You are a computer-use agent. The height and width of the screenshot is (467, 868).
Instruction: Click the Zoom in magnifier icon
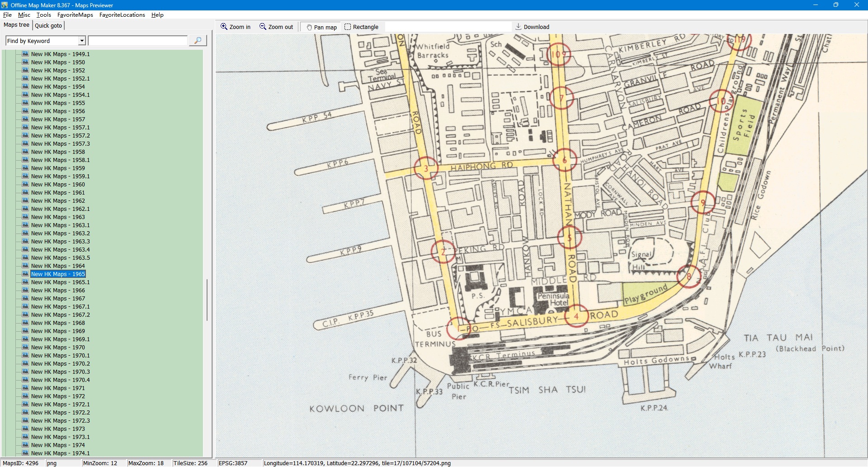224,27
